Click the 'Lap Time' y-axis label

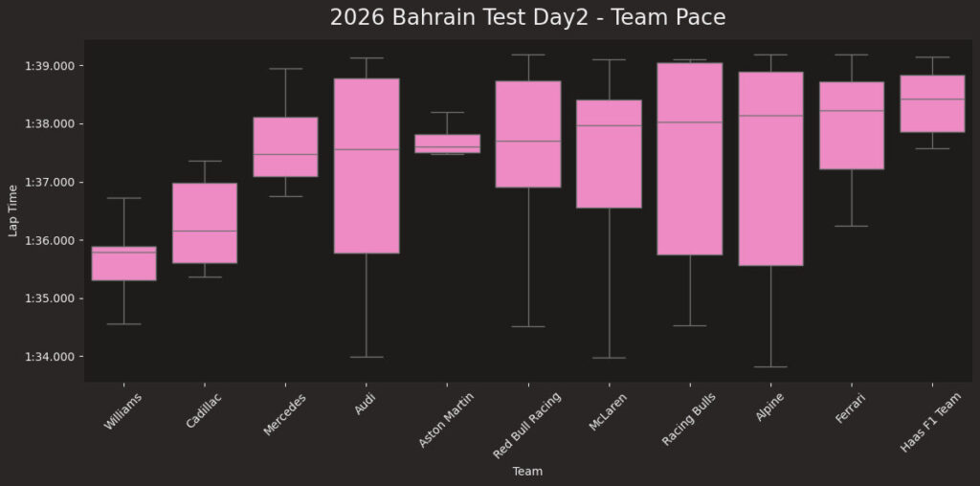(13, 210)
